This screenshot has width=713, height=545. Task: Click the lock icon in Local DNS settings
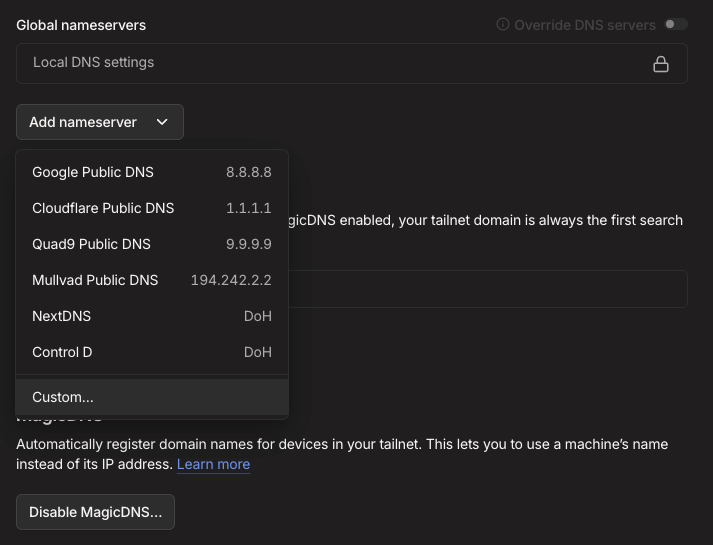click(661, 64)
